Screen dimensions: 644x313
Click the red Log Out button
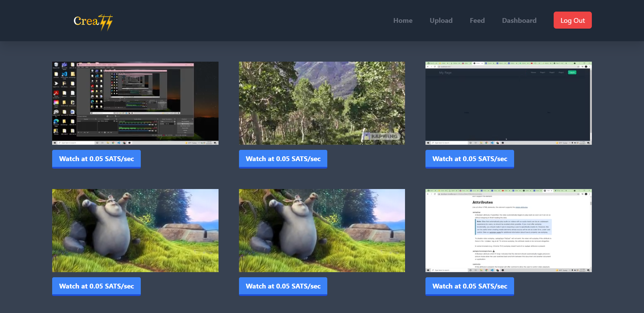click(573, 20)
